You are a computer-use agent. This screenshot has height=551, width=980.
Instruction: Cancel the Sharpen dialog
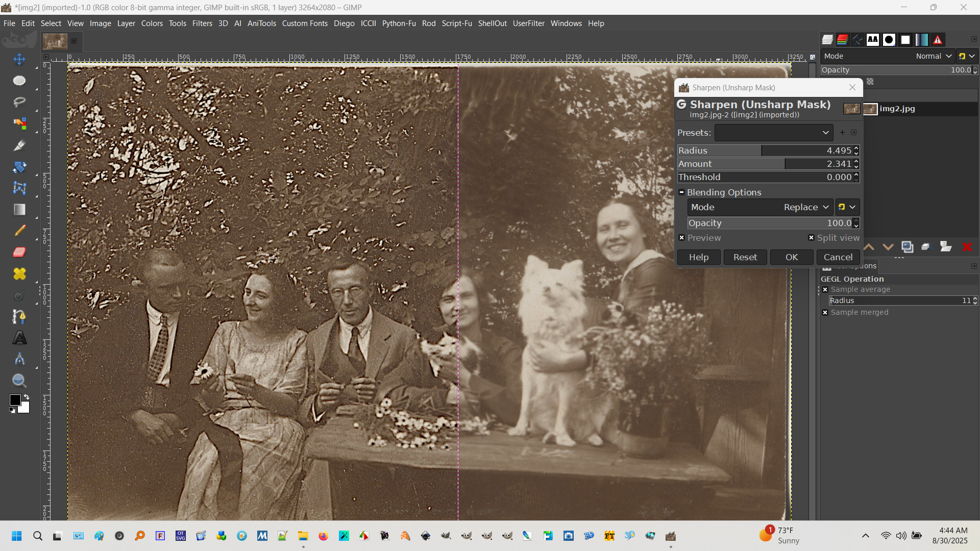point(838,257)
